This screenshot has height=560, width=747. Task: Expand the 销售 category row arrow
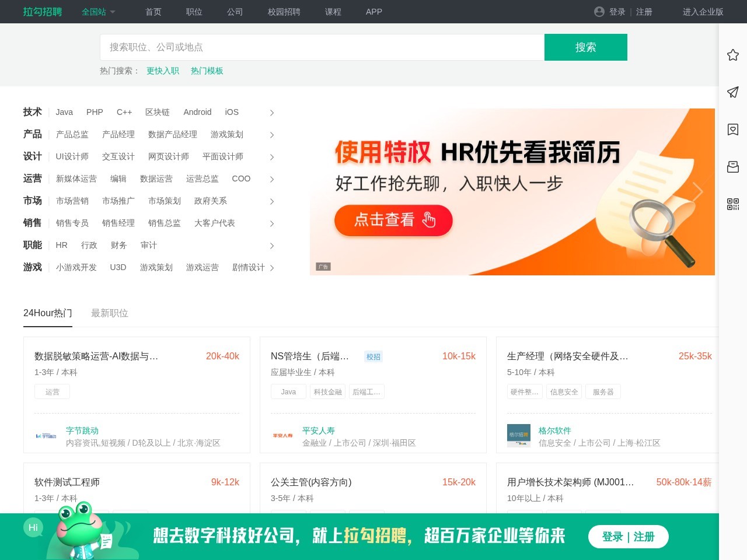click(x=271, y=223)
